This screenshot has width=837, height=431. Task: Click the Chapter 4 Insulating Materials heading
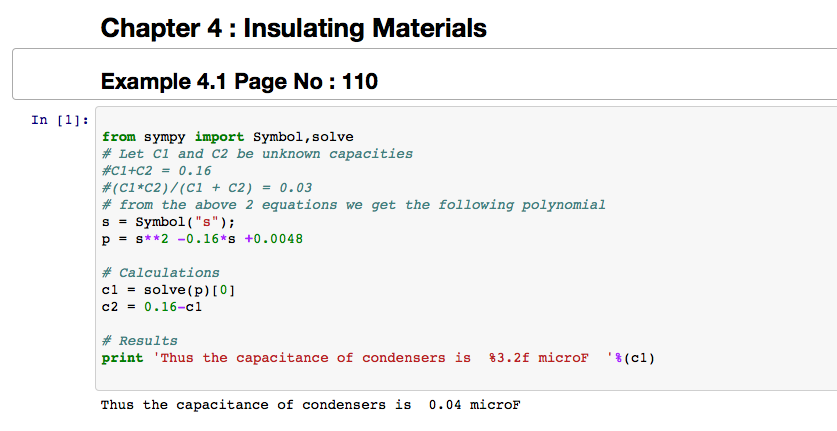pos(294,28)
